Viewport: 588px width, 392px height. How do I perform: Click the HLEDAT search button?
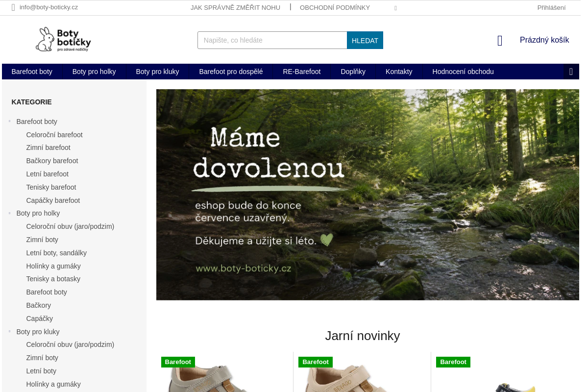pyautogui.click(x=365, y=40)
